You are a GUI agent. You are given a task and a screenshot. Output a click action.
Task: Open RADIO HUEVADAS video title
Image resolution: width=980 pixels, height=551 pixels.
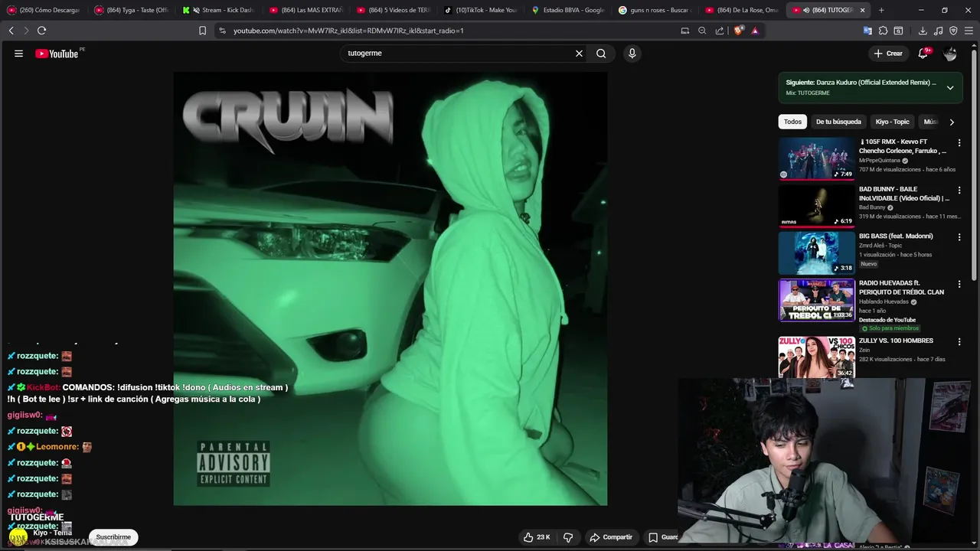pyautogui.click(x=901, y=288)
